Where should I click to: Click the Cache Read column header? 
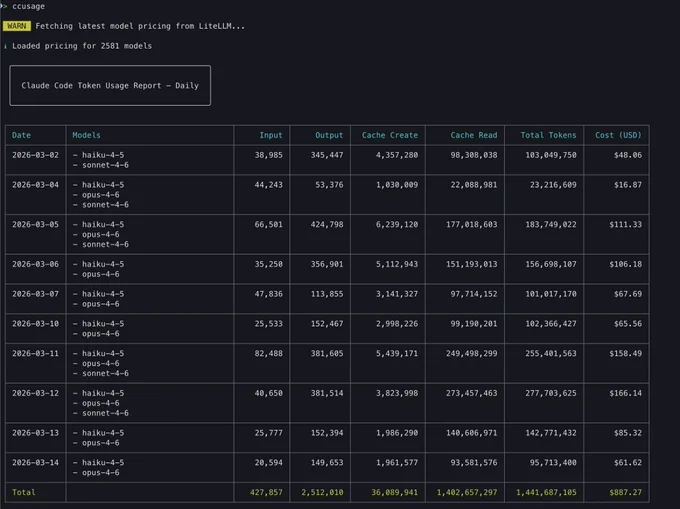point(474,135)
